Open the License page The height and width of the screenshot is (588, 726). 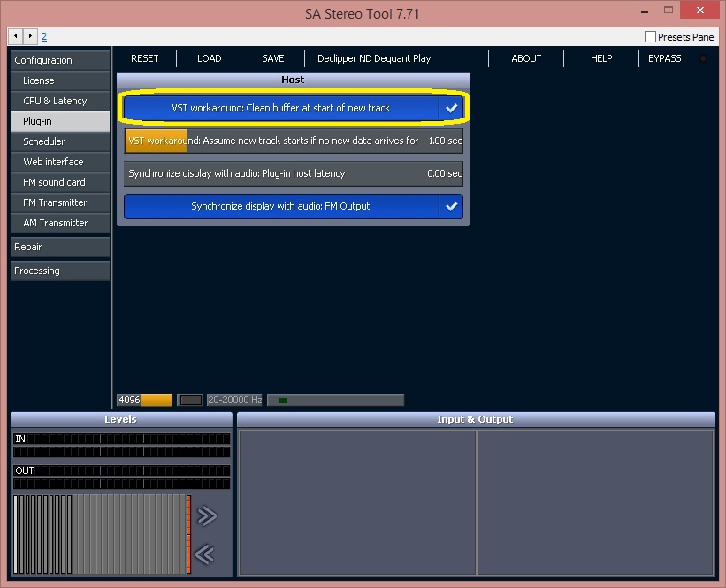(60, 80)
